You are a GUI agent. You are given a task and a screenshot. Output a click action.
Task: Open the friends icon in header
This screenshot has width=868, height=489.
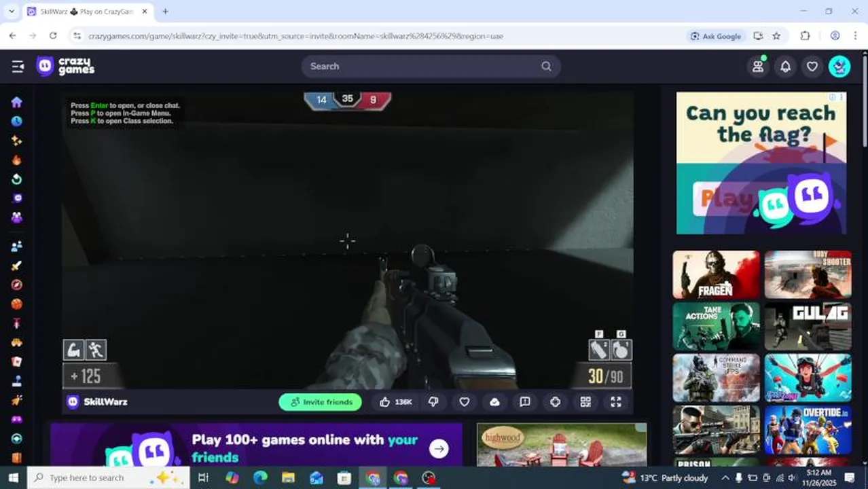point(758,66)
